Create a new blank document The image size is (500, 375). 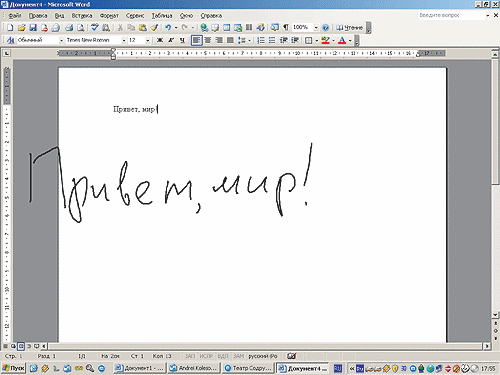(x=10, y=28)
